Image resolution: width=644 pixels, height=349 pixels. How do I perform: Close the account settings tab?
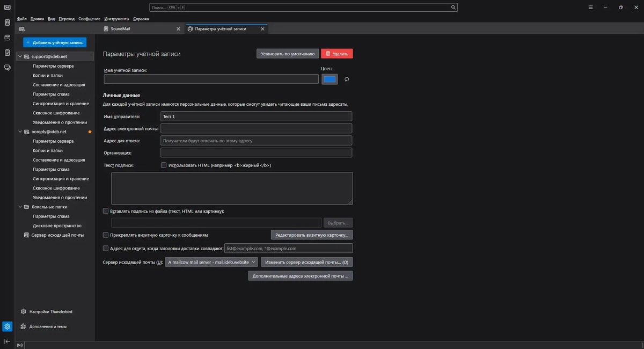pos(262,29)
